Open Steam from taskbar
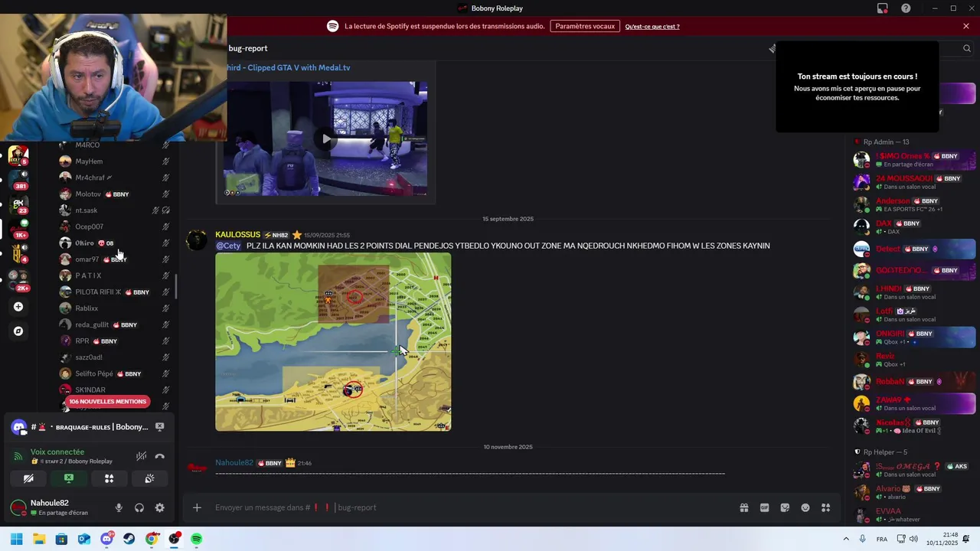The image size is (980, 551). 129,539
